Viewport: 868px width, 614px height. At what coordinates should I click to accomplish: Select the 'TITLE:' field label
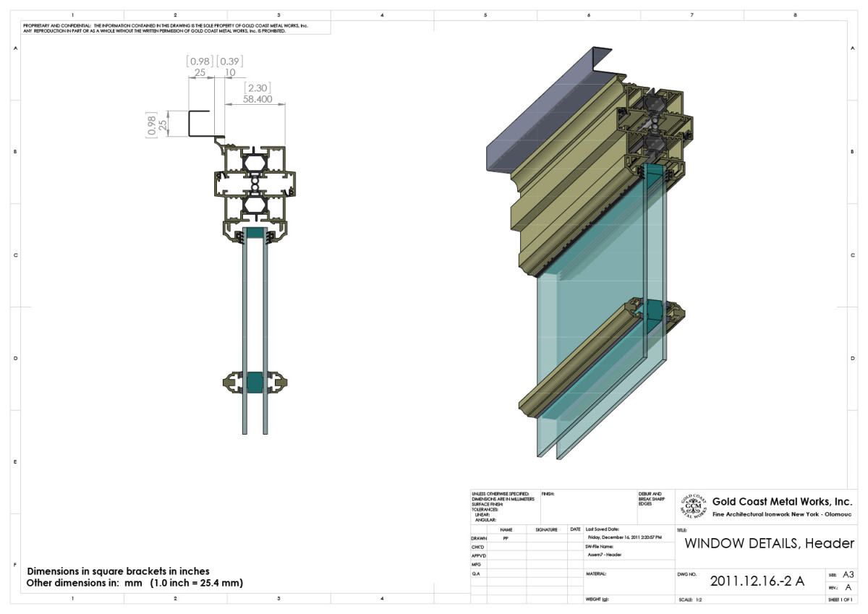tap(681, 529)
